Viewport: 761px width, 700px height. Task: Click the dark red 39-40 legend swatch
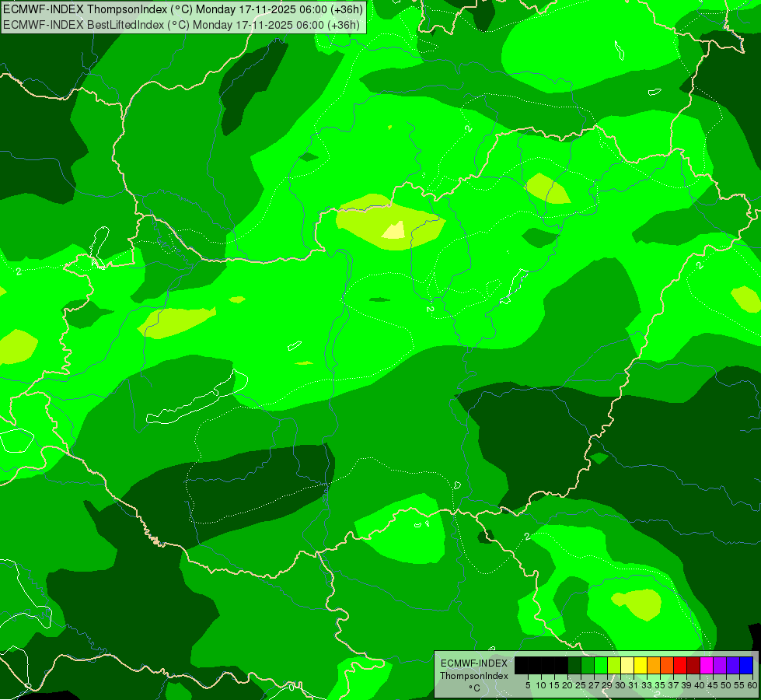pyautogui.click(x=692, y=666)
